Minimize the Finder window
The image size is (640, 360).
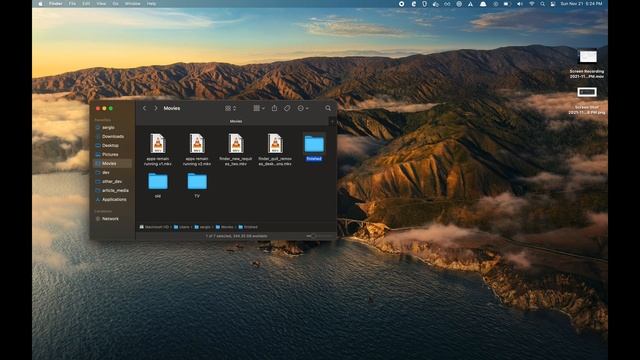coord(104,108)
